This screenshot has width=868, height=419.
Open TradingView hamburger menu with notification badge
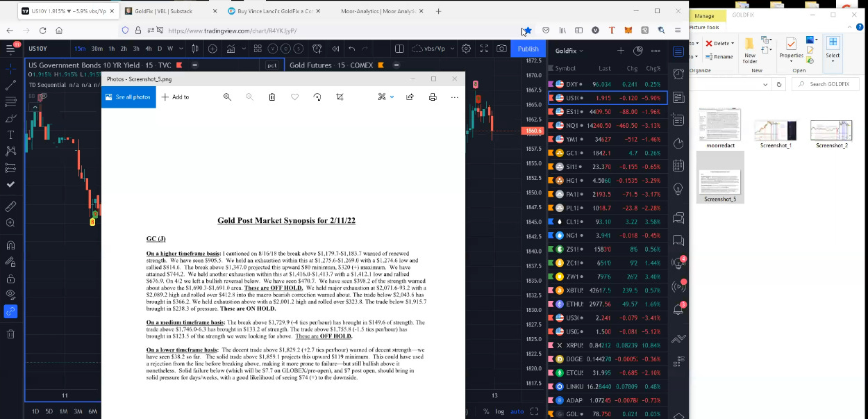(x=11, y=48)
